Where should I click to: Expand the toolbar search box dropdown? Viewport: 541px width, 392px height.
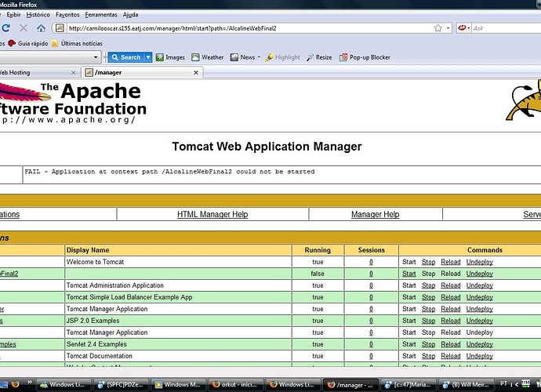click(x=96, y=57)
